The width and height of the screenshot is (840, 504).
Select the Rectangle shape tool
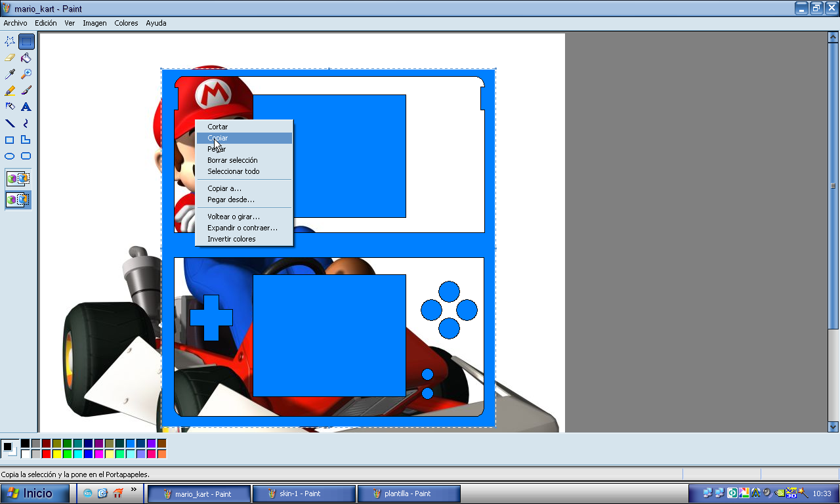click(x=10, y=140)
